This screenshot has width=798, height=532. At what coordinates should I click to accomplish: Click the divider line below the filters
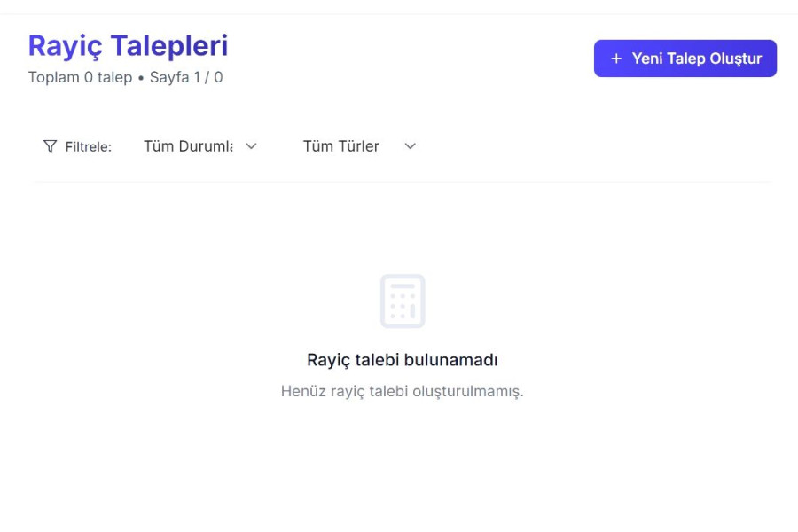(403, 182)
